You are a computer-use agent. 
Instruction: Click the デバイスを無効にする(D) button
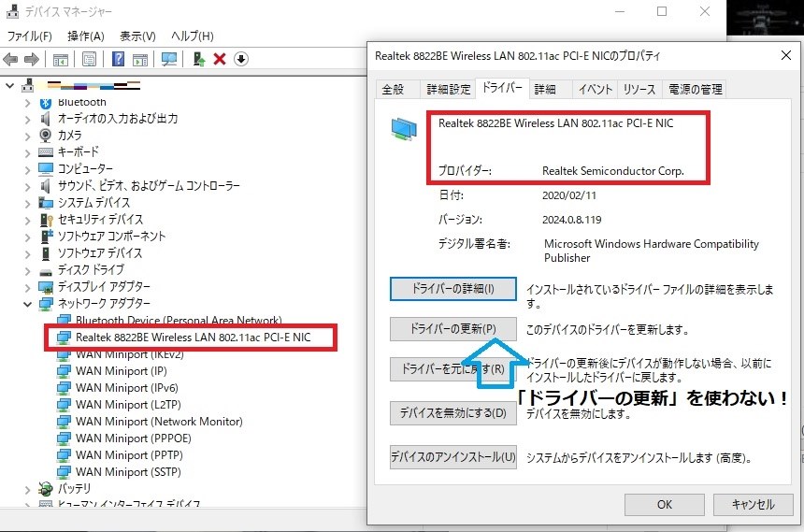point(453,413)
